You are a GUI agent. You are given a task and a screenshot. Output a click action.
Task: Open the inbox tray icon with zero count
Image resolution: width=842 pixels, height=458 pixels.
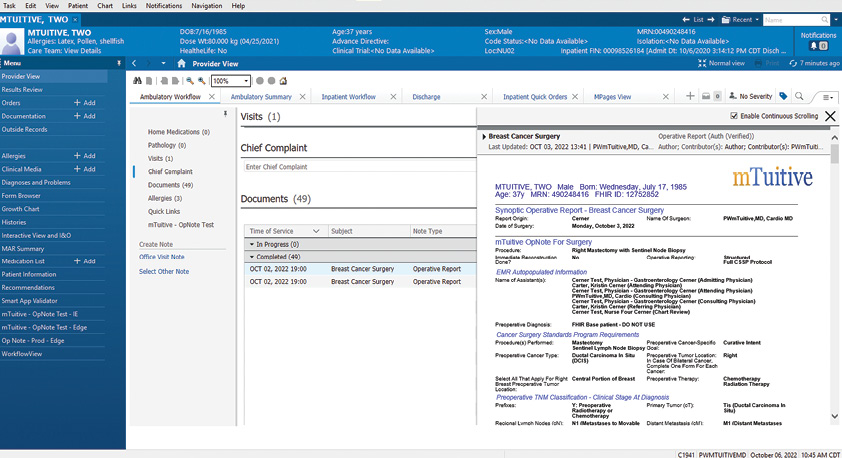pos(706,96)
